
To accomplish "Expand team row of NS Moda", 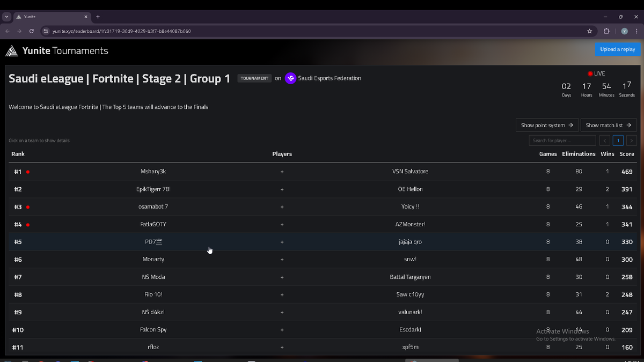I will [322, 277].
